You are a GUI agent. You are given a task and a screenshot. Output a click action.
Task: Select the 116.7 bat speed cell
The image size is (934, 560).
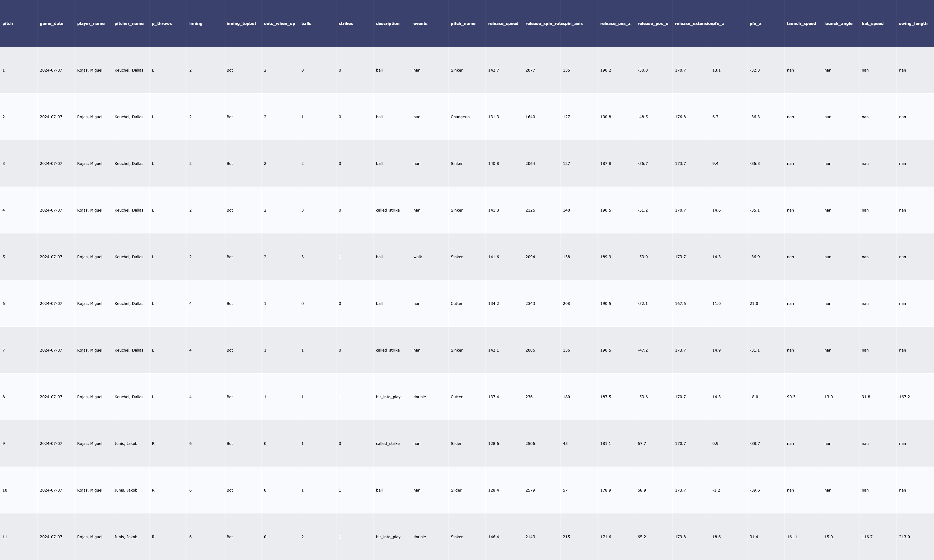[x=867, y=537]
